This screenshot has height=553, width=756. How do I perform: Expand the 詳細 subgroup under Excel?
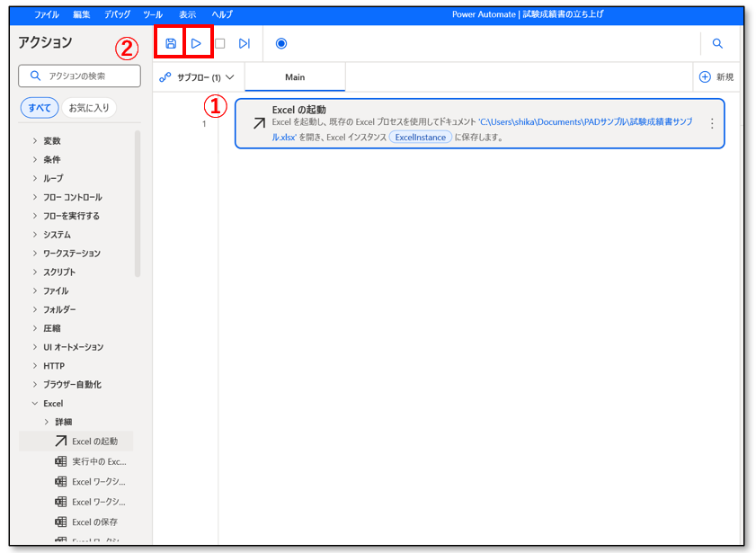[63, 422]
